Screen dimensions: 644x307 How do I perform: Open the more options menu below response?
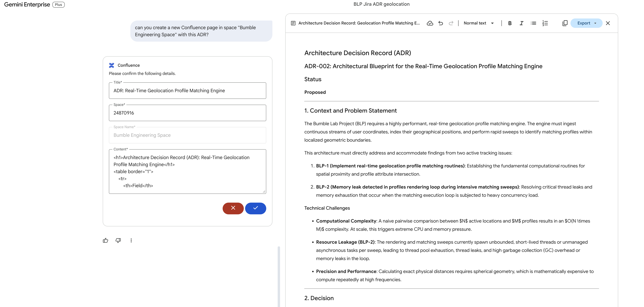coord(131,240)
